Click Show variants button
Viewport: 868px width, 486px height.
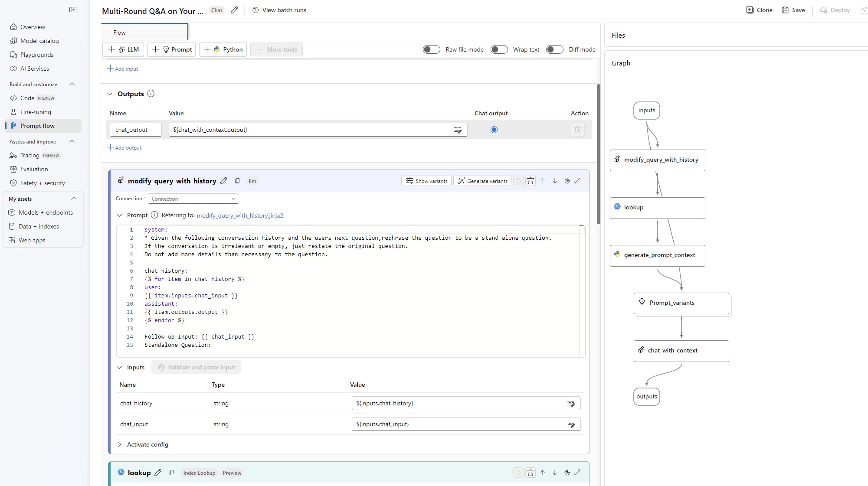[x=426, y=181]
